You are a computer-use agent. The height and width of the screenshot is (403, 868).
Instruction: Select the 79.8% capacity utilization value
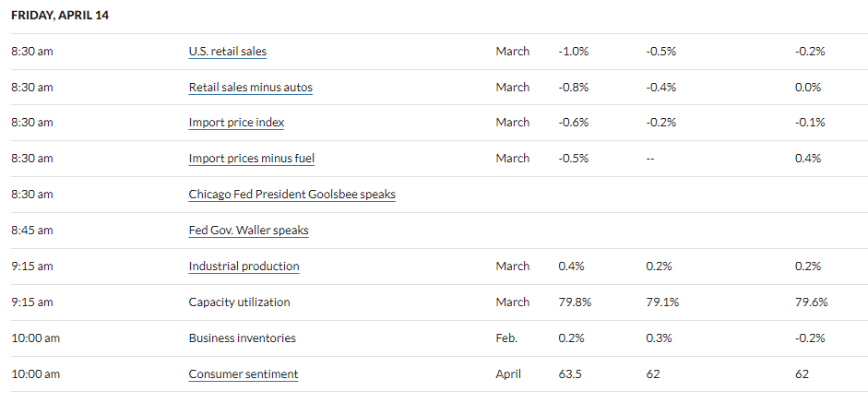click(x=575, y=302)
